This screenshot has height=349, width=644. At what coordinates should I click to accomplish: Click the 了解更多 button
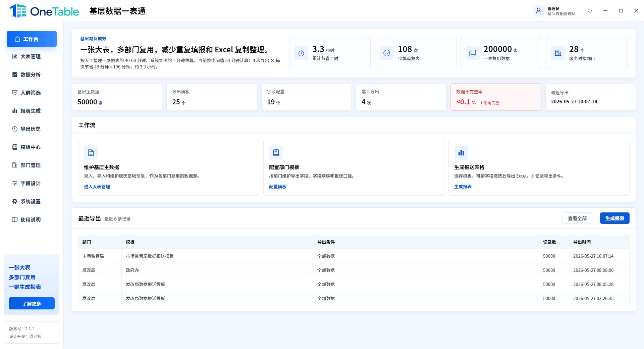pos(32,303)
